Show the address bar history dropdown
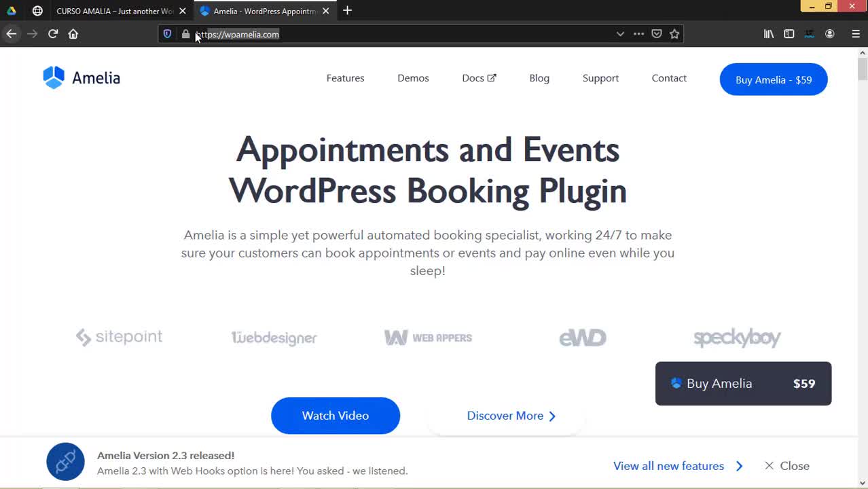 click(620, 34)
